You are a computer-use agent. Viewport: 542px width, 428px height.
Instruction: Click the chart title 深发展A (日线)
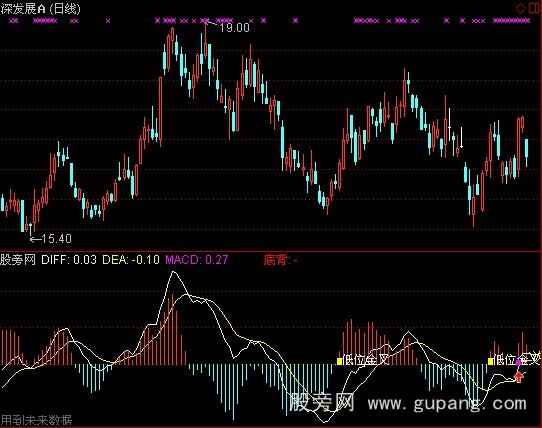pos(40,8)
